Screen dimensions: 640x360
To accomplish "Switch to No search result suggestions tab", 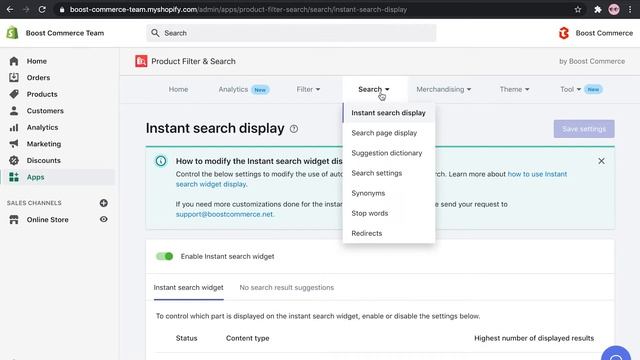I will tap(287, 287).
